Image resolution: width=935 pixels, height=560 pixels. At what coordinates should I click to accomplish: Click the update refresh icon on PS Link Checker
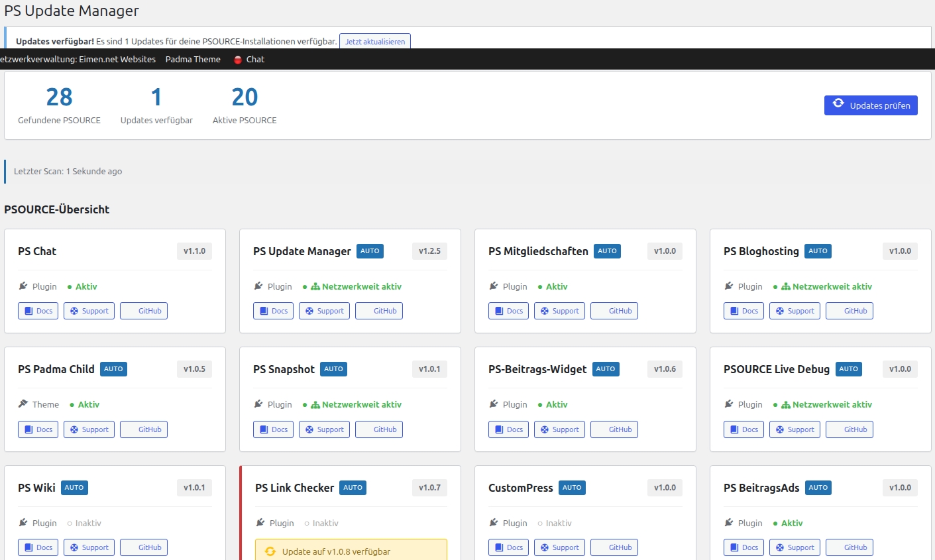(270, 551)
